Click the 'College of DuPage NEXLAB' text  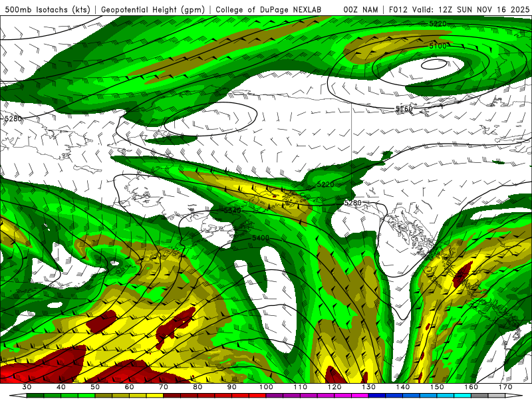[x=269, y=10]
